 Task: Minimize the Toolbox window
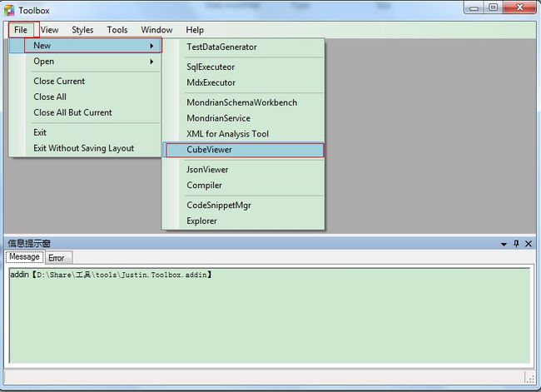[474, 7]
